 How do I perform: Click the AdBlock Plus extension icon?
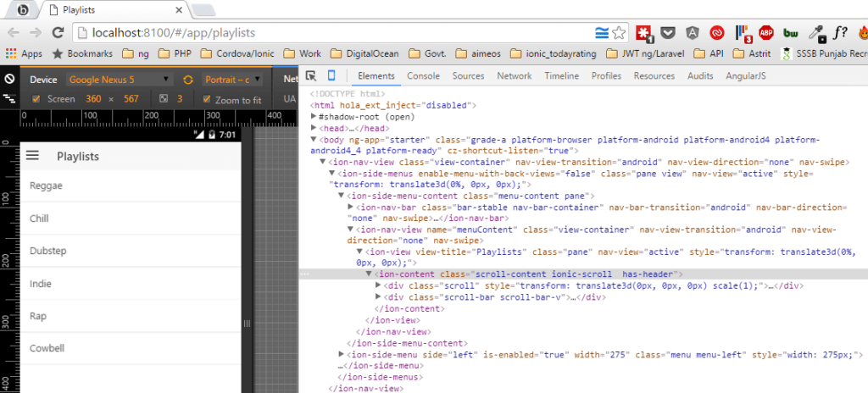tap(765, 33)
